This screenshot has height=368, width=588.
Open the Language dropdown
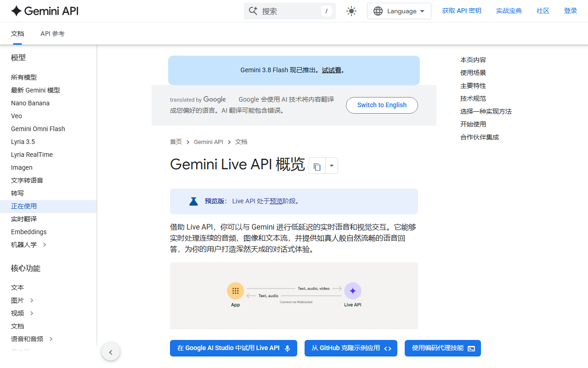tap(399, 11)
